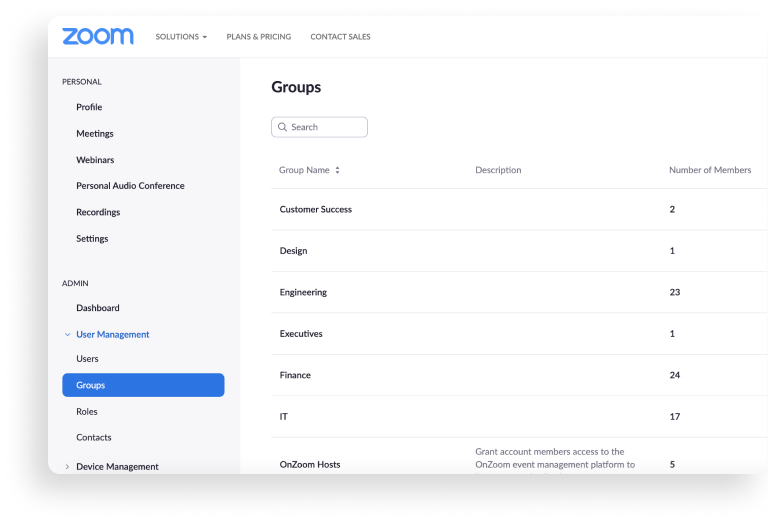Click OnZoom Hosts member count 5
Image resolution: width=768 pixels, height=522 pixels.
point(672,464)
